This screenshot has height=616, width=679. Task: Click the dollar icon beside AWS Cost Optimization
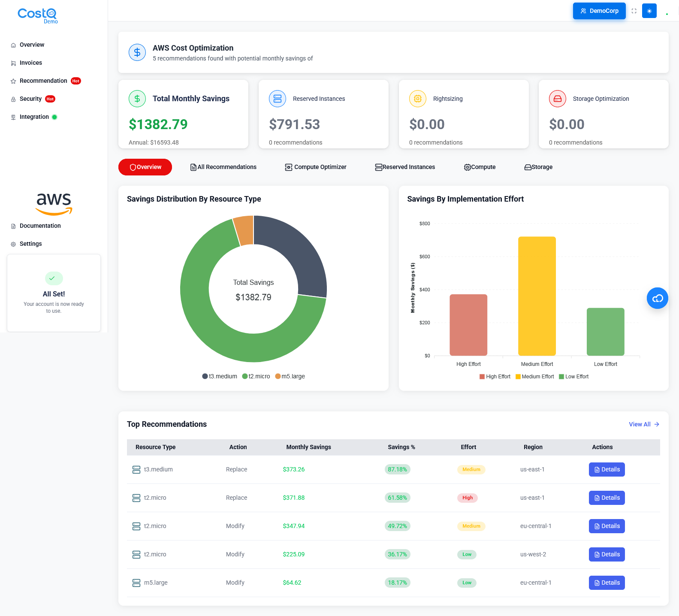click(x=137, y=52)
